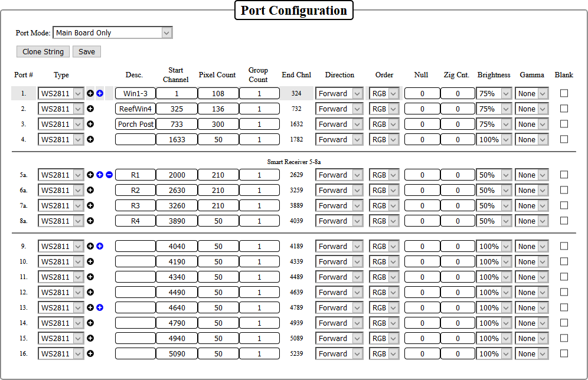Toggle the Blank checkbox on port 8a
588x380 pixels.
click(x=564, y=221)
